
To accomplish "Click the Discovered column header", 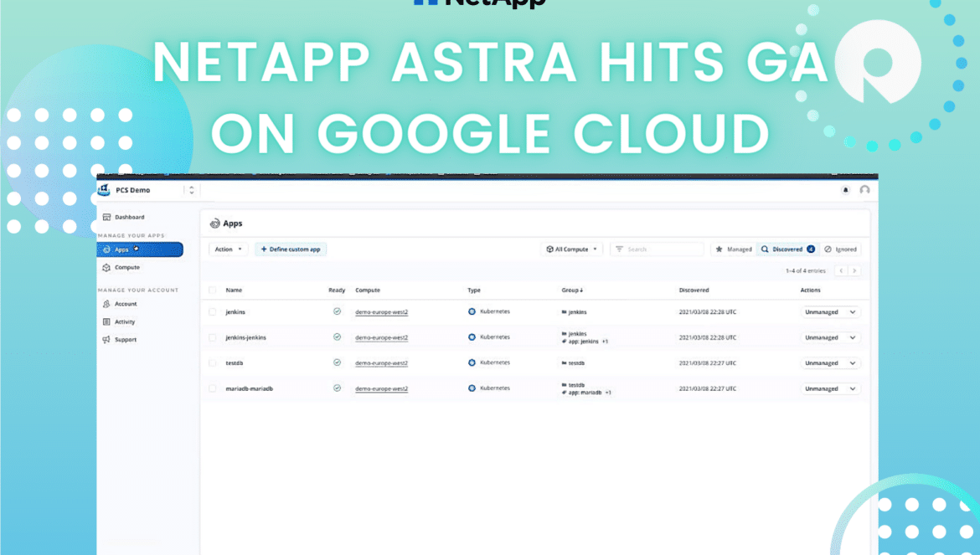I will (x=694, y=290).
